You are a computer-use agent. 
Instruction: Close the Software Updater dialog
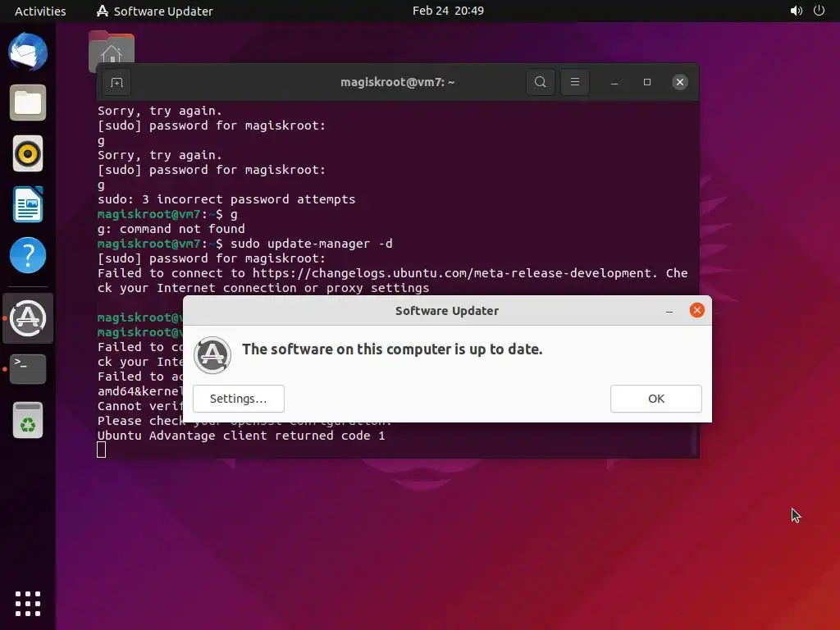[x=697, y=310]
